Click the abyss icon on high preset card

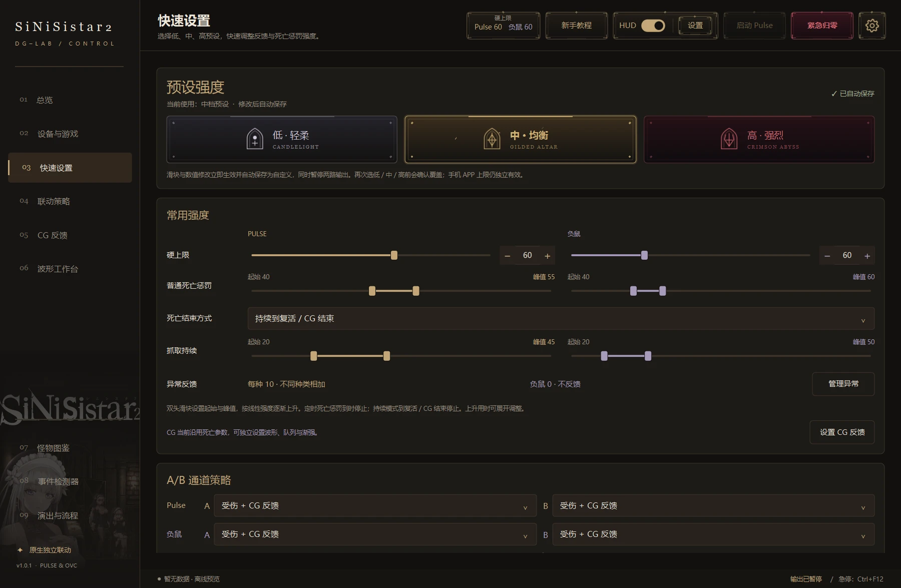point(729,139)
